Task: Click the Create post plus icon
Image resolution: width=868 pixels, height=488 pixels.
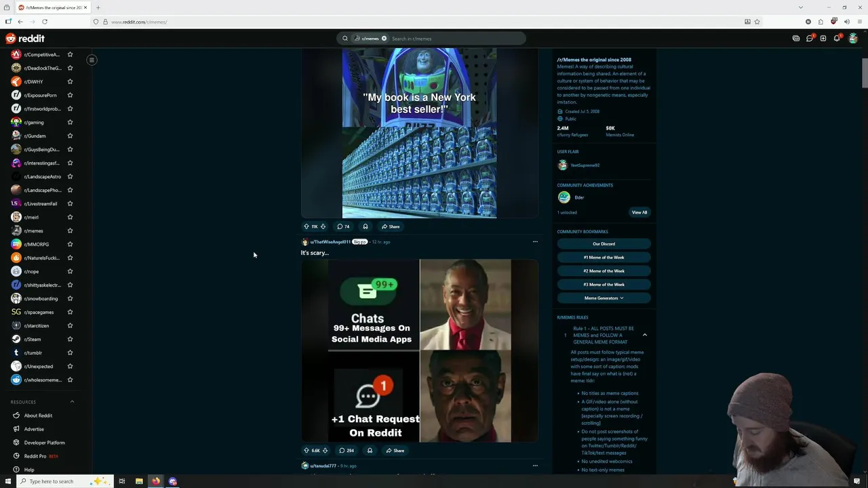Action: tap(823, 39)
